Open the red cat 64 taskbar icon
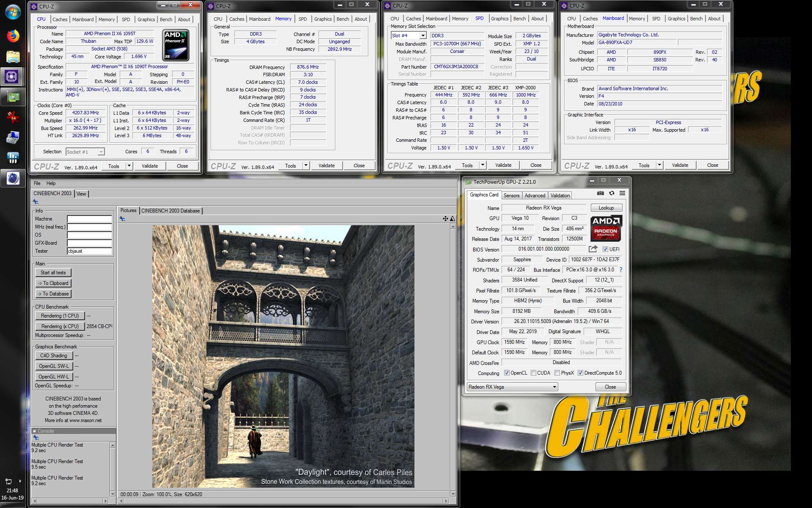The image size is (812, 508). tap(13, 117)
